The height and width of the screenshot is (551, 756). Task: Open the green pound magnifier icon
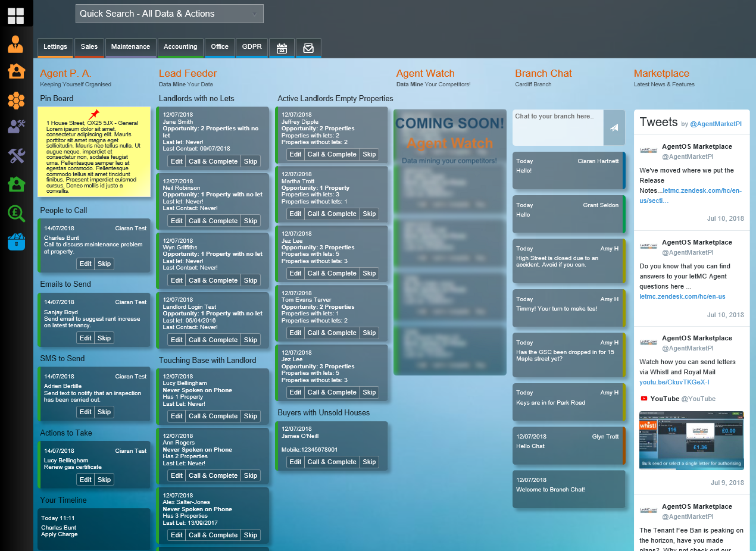[16, 213]
